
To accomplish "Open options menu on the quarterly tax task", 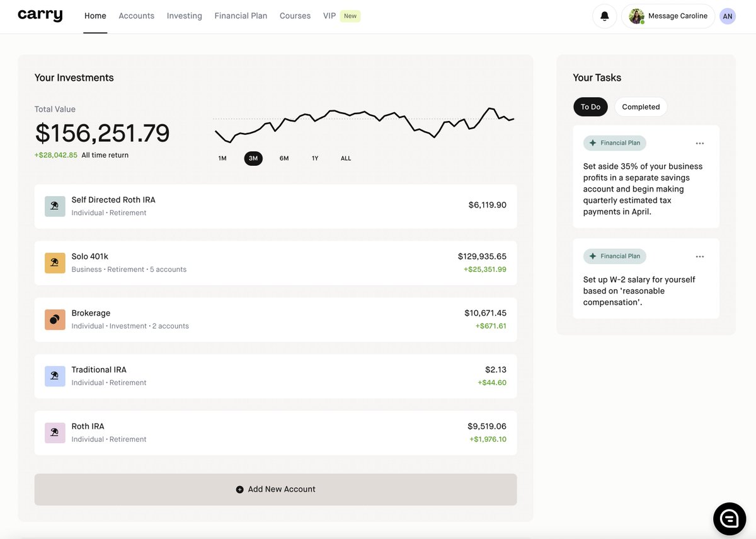I will tap(699, 142).
